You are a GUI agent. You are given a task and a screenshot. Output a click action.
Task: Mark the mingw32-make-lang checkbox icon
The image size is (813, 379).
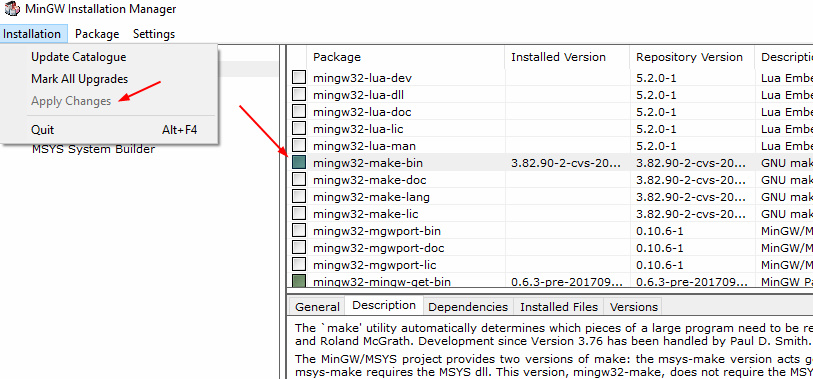pyautogui.click(x=299, y=197)
